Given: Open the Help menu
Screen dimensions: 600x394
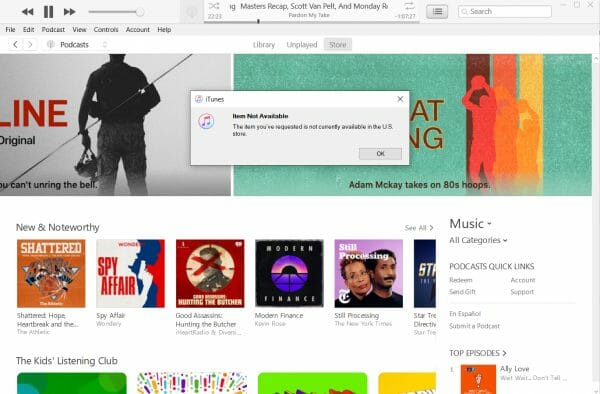Looking at the screenshot, I should point(164,29).
